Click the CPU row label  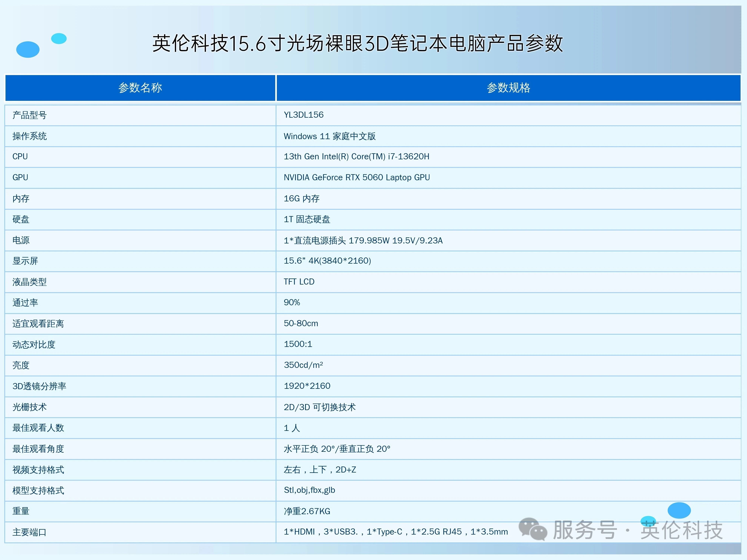tap(20, 157)
